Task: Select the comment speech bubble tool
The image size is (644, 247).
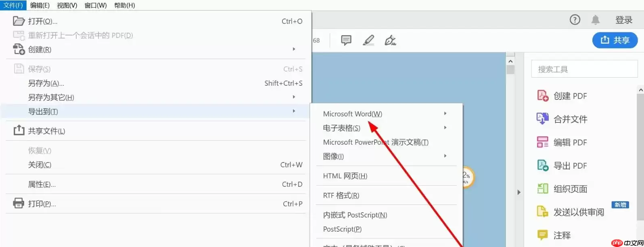Action: pyautogui.click(x=346, y=40)
